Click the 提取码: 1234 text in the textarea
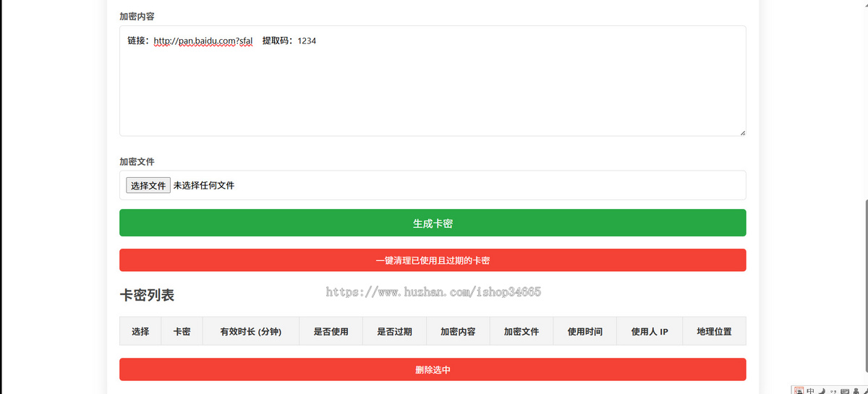The width and height of the screenshot is (868, 394). click(289, 41)
